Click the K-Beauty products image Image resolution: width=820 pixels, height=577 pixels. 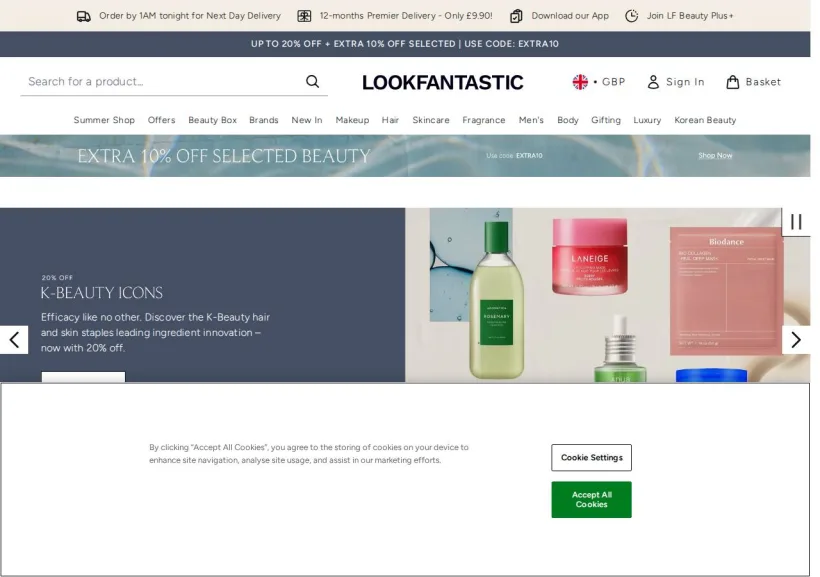(x=607, y=295)
